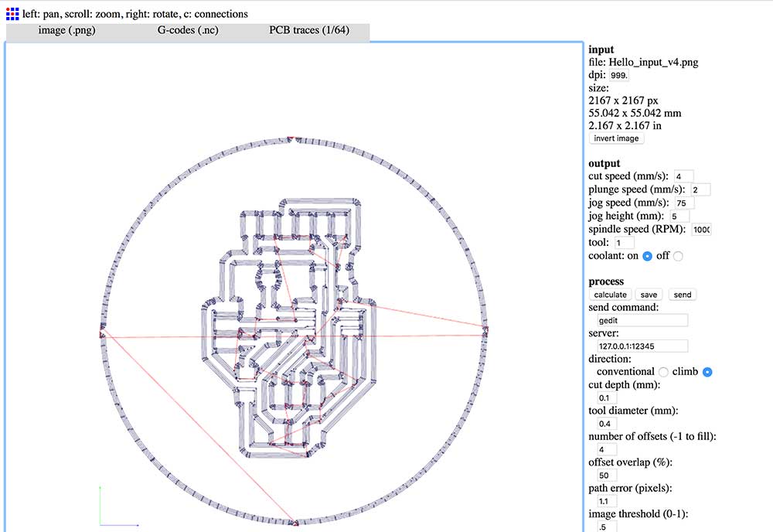Open the mods grid menu icon
The image size is (773, 532).
pos(12,14)
